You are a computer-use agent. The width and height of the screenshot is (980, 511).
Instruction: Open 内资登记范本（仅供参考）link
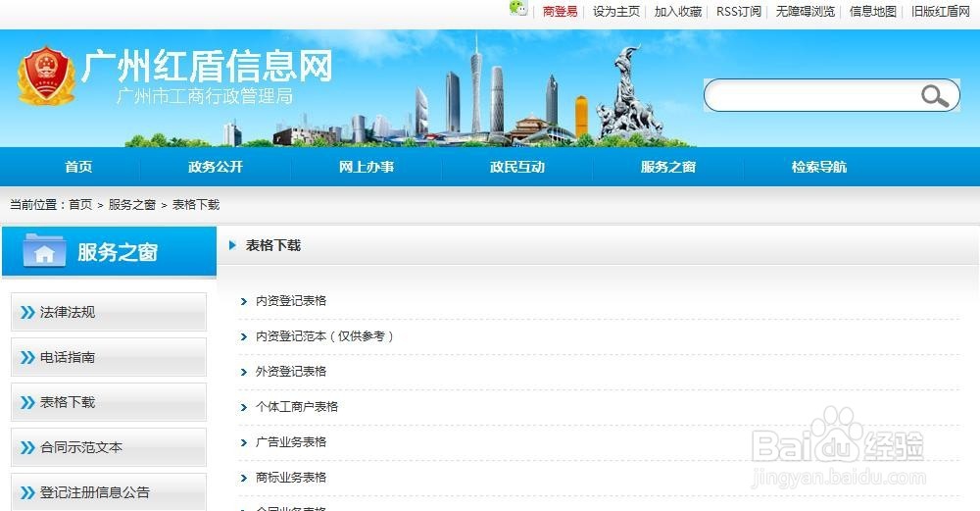click(325, 336)
